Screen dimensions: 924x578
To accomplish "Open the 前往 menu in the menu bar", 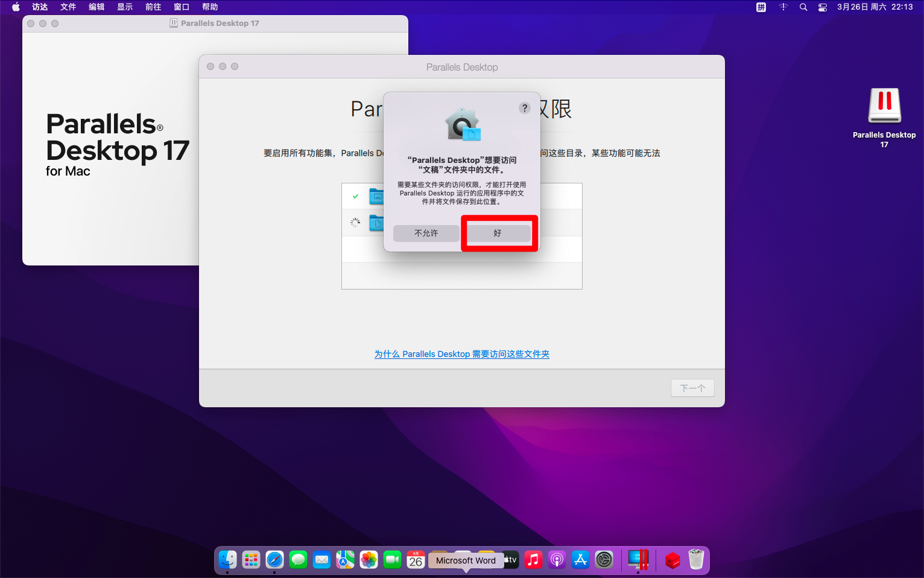I will 153,7.
